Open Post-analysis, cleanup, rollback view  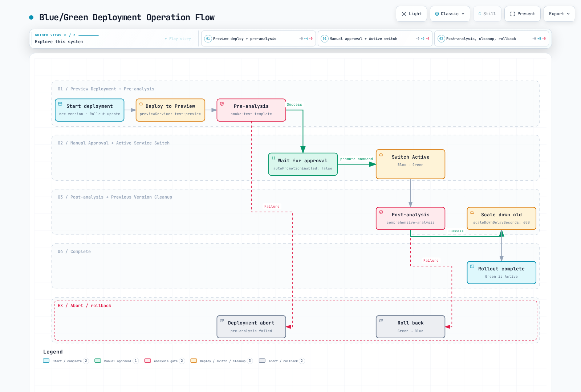tap(492, 38)
